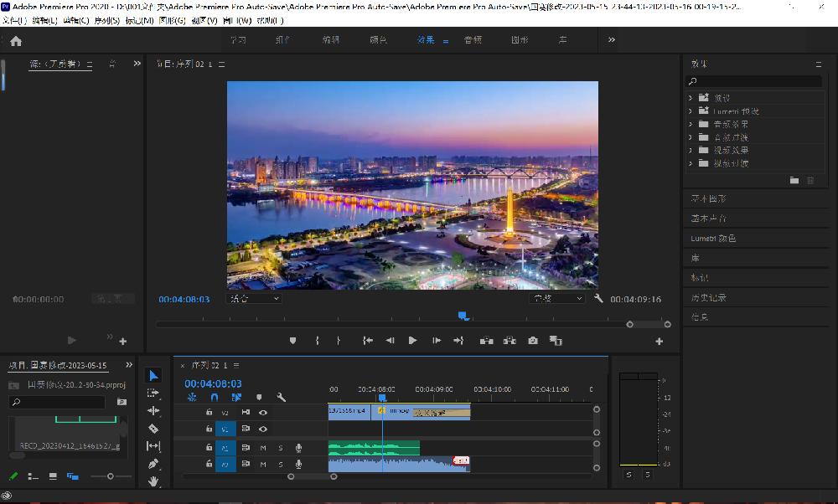Solo the A2 audio track
Image resolution: width=838 pixels, height=504 pixels.
point(281,465)
